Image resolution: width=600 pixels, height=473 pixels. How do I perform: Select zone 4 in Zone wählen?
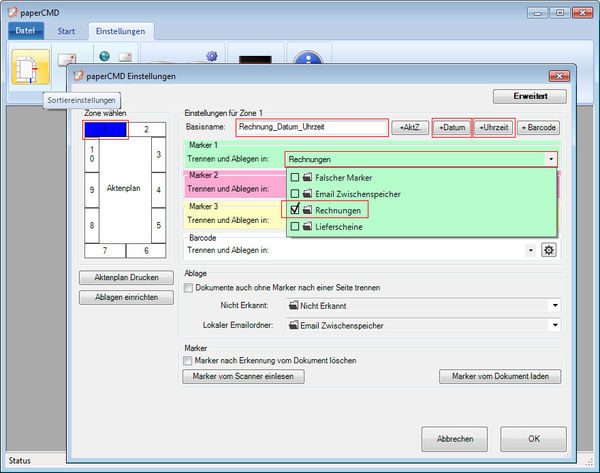coord(158,190)
